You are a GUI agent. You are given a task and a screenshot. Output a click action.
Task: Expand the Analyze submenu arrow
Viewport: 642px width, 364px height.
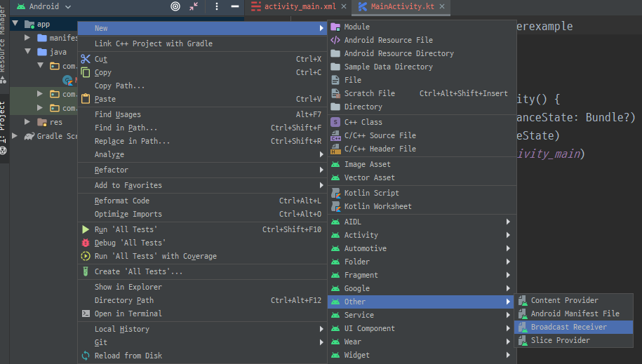pyautogui.click(x=321, y=154)
